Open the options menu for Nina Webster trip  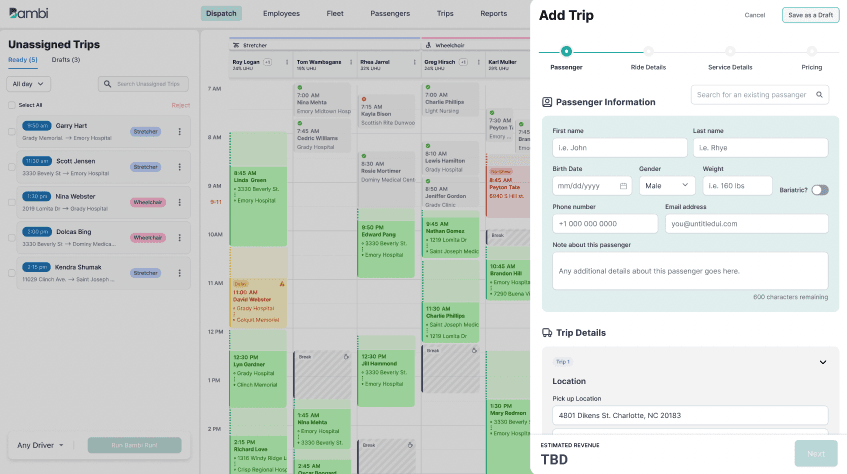click(x=179, y=202)
